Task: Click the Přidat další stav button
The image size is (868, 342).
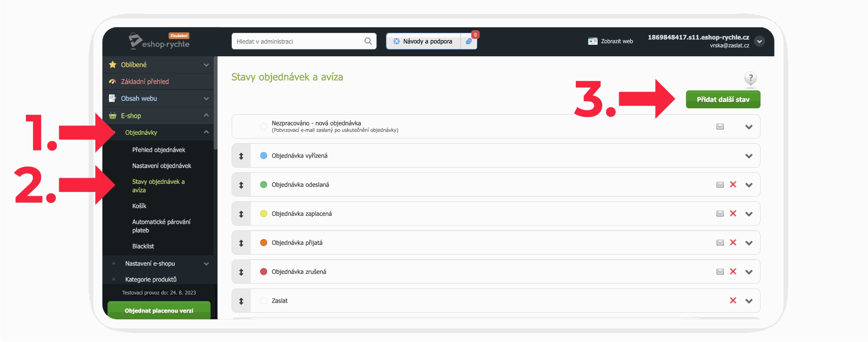Action: [723, 99]
